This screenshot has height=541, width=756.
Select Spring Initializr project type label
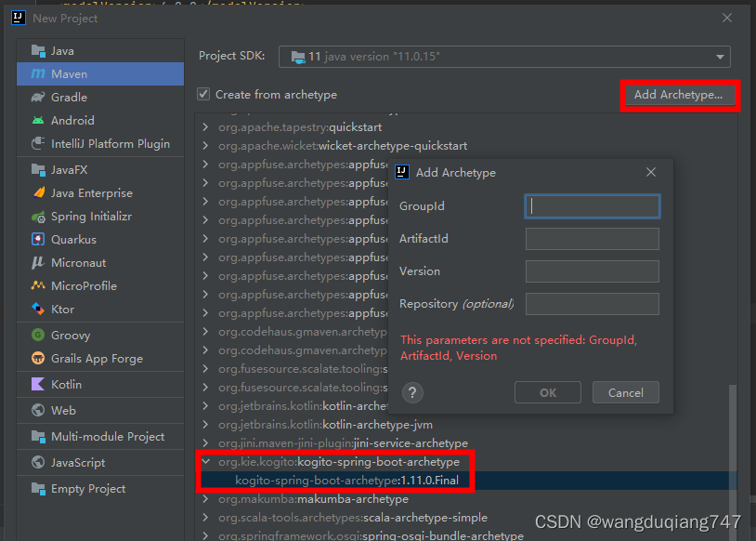92,217
